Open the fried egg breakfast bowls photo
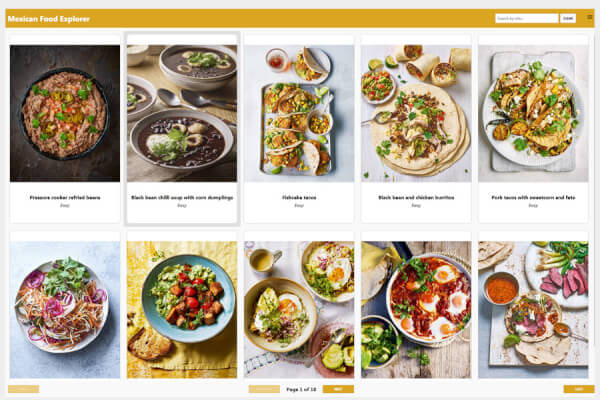The height and width of the screenshot is (400, 600). coord(299,310)
